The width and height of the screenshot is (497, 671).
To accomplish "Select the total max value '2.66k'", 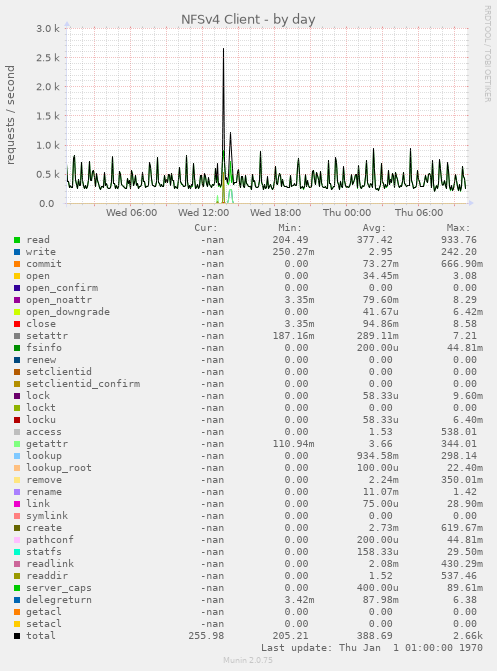I will 468,636.
